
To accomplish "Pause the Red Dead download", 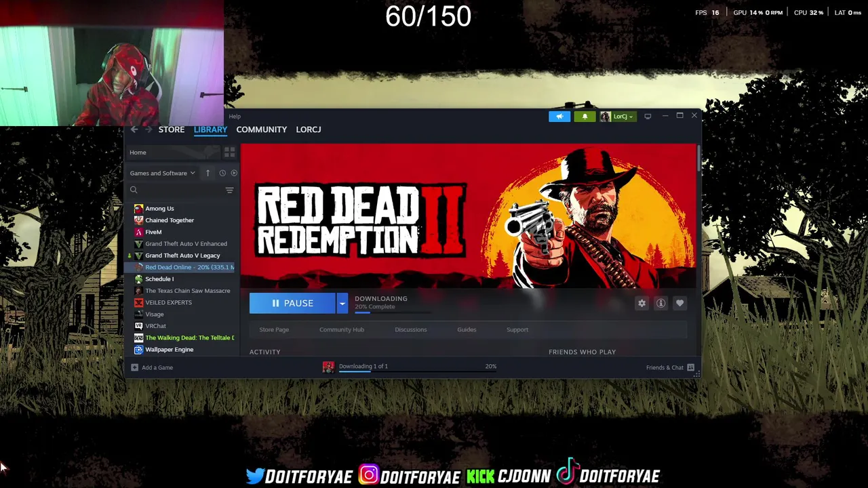I will tap(292, 303).
